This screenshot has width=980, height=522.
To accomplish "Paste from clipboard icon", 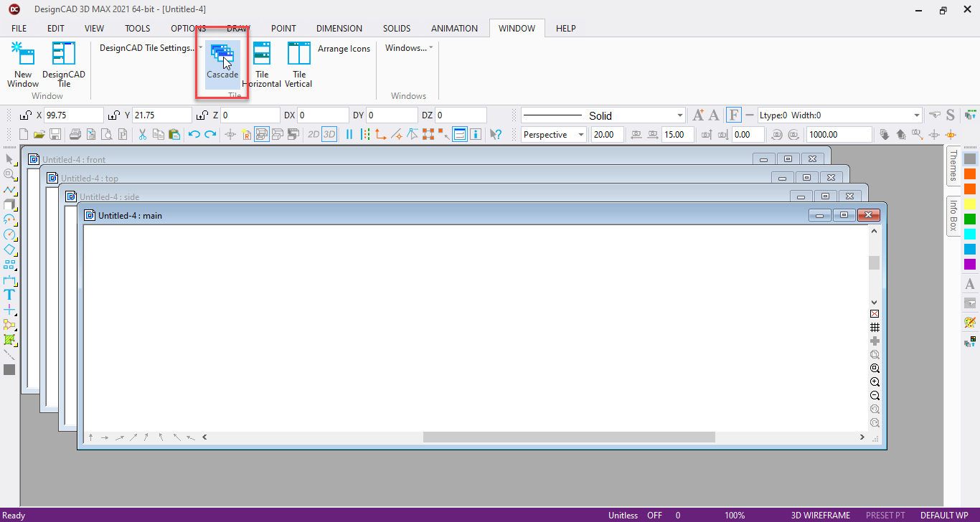I will click(x=174, y=134).
